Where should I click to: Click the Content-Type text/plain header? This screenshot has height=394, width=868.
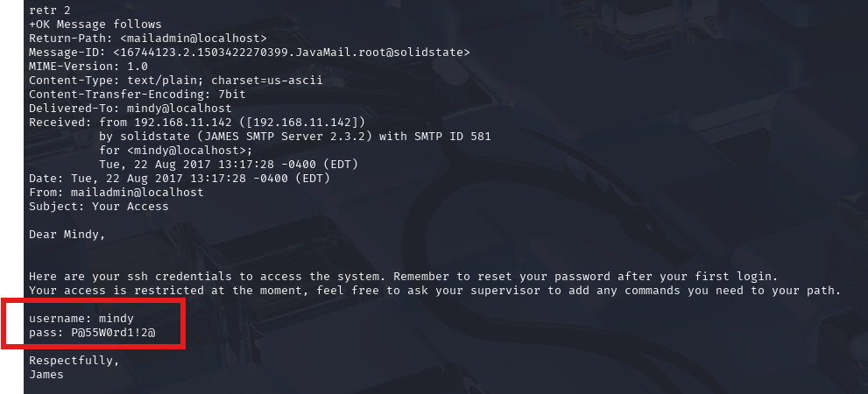pos(175,81)
